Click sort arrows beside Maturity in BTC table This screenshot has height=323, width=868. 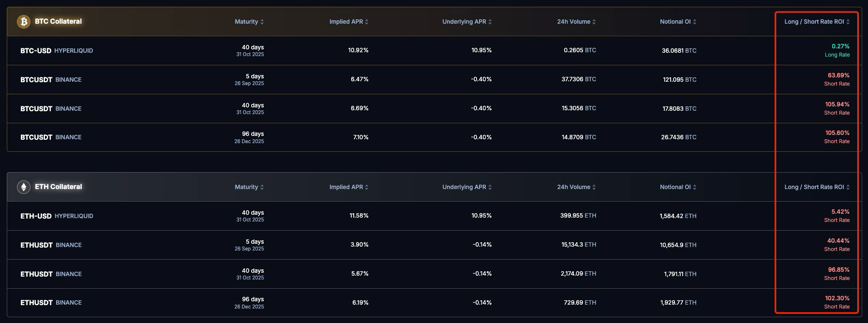(262, 22)
